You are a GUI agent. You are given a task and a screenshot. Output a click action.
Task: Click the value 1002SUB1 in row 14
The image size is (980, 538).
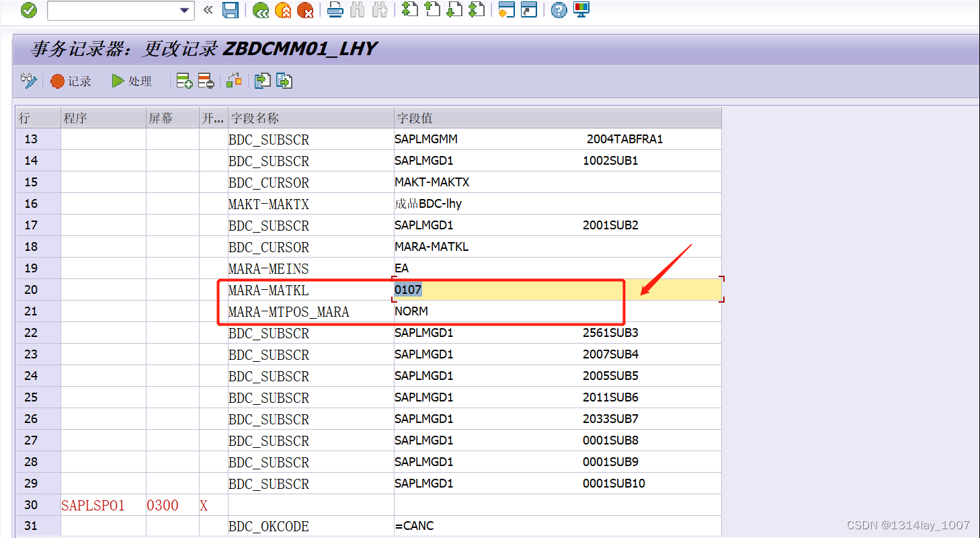(610, 161)
